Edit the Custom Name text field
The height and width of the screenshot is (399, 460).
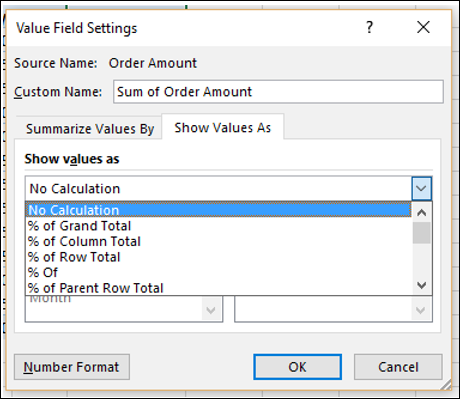click(278, 92)
